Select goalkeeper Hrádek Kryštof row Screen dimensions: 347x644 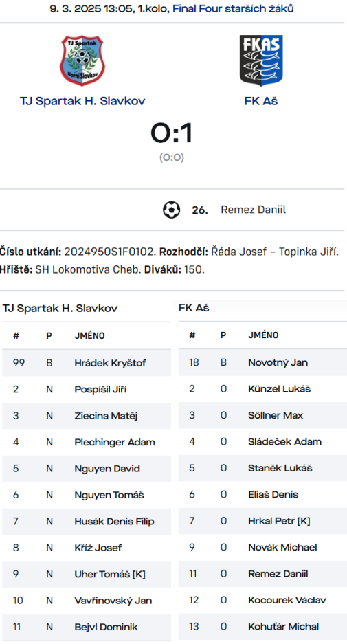click(87, 363)
